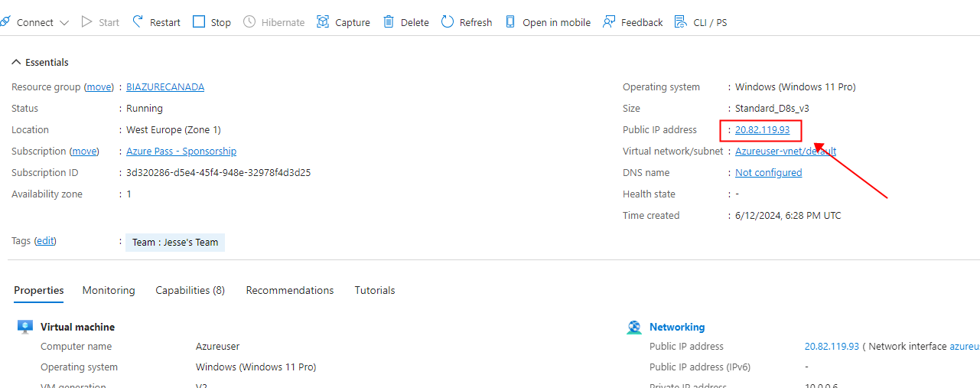980x388 pixels.
Task: Click the Delete trash icon
Action: (x=389, y=21)
